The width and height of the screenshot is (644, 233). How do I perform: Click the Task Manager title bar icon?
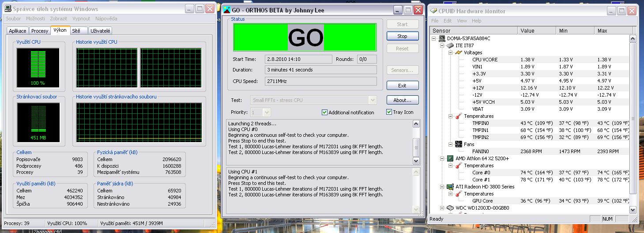[7, 9]
